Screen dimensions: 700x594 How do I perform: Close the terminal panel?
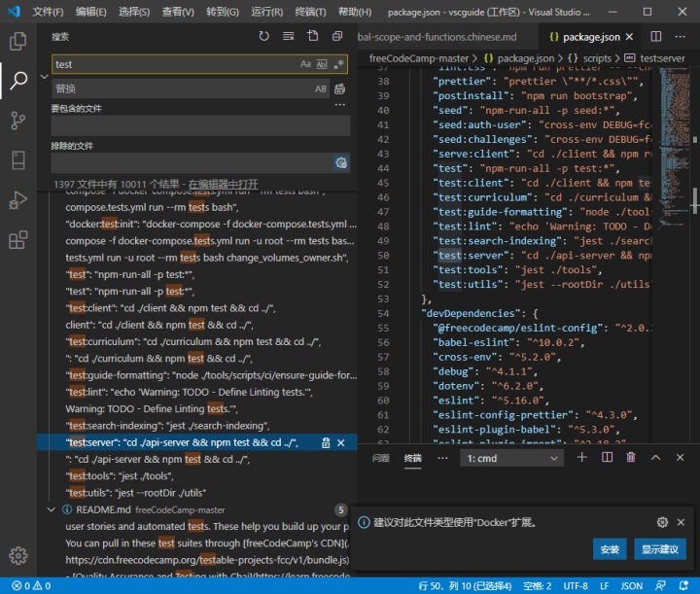680,458
